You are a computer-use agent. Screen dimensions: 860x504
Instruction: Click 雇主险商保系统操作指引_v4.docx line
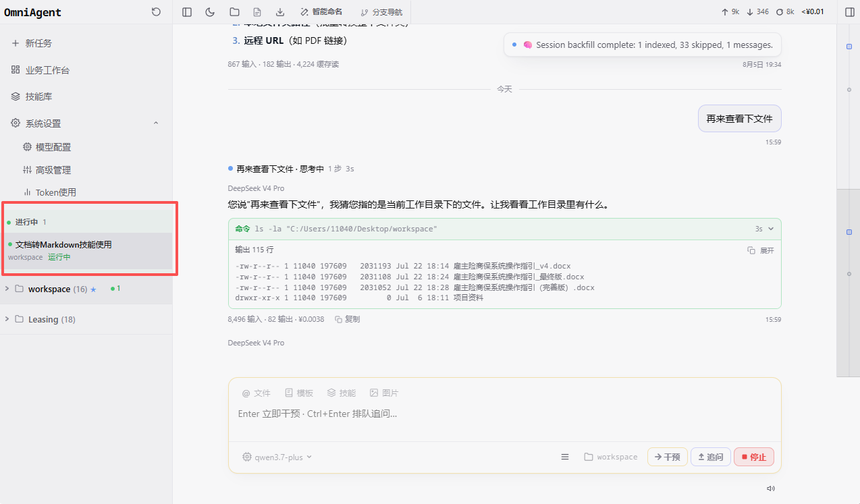(403, 267)
